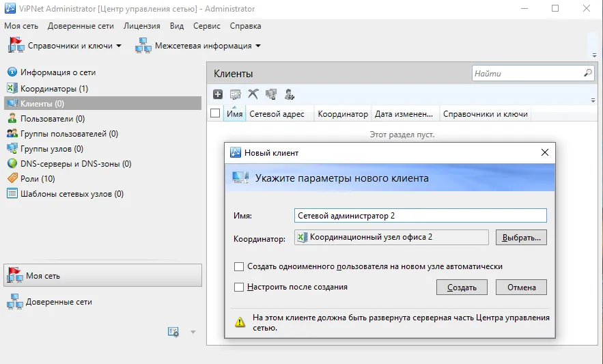The width and height of the screenshot is (603, 364).
Task: Click the delete client X toolbar icon
Action: coord(253,94)
